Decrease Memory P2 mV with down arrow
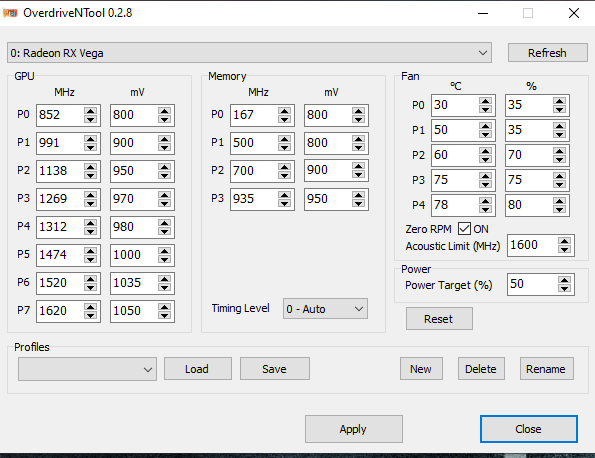This screenshot has width=595, height=458. 358,175
